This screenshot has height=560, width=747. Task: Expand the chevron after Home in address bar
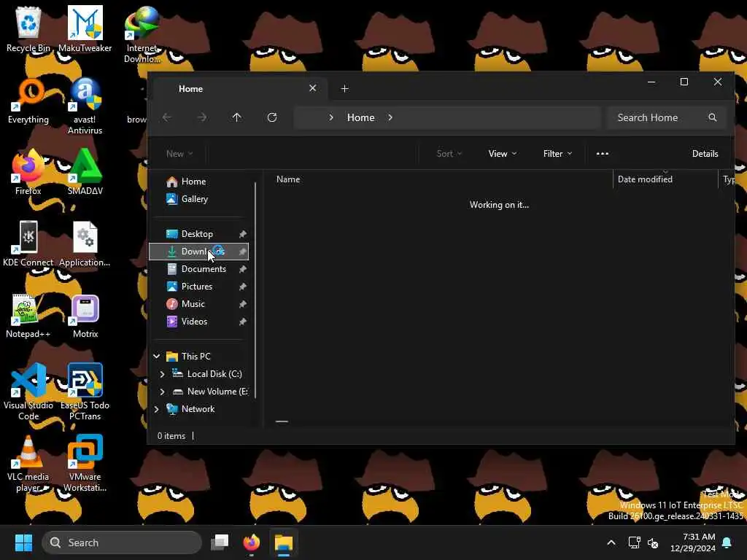(x=390, y=117)
